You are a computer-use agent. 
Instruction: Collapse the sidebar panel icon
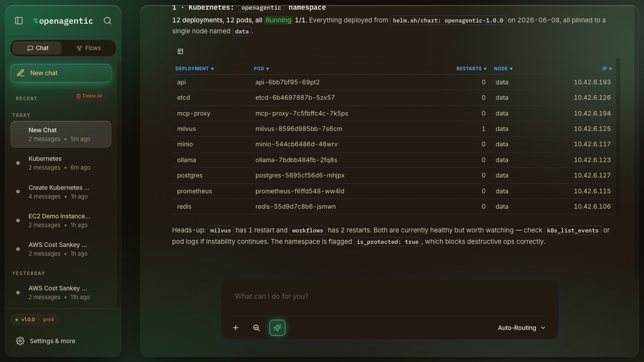19,21
